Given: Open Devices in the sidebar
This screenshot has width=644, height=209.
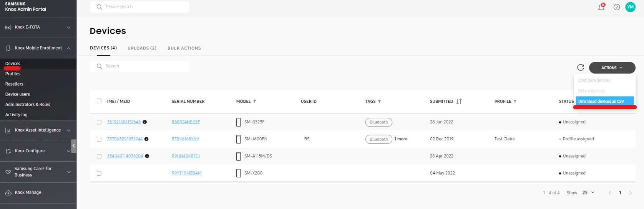Looking at the screenshot, I should [13, 64].
